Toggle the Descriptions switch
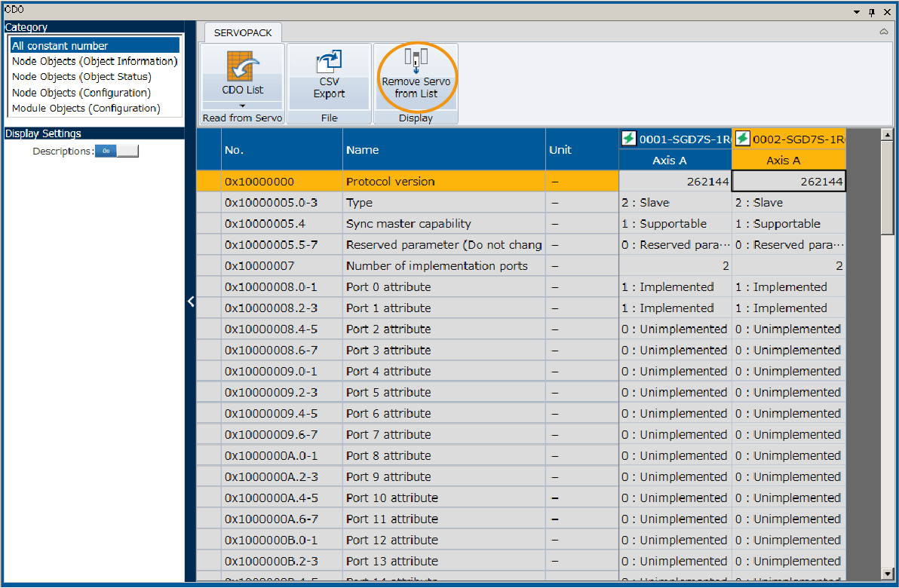 (x=117, y=151)
